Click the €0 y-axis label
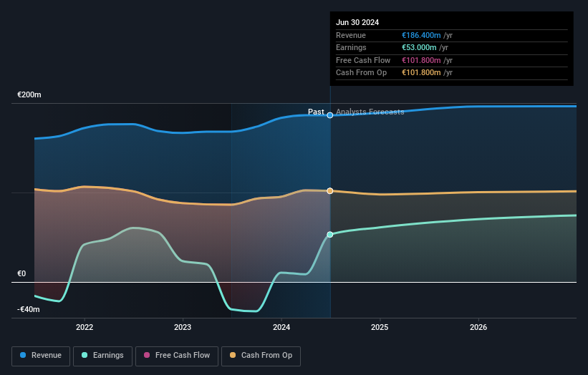The image size is (588, 375). pyautogui.click(x=21, y=273)
